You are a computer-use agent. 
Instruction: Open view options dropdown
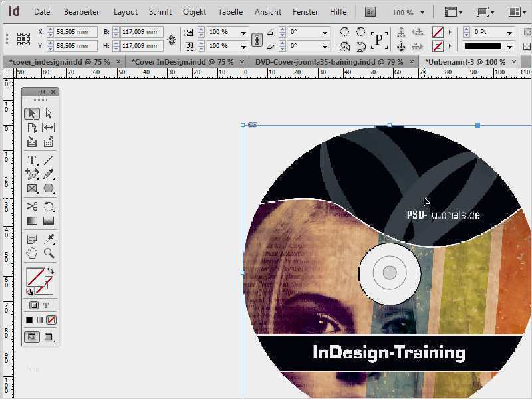tap(454, 13)
